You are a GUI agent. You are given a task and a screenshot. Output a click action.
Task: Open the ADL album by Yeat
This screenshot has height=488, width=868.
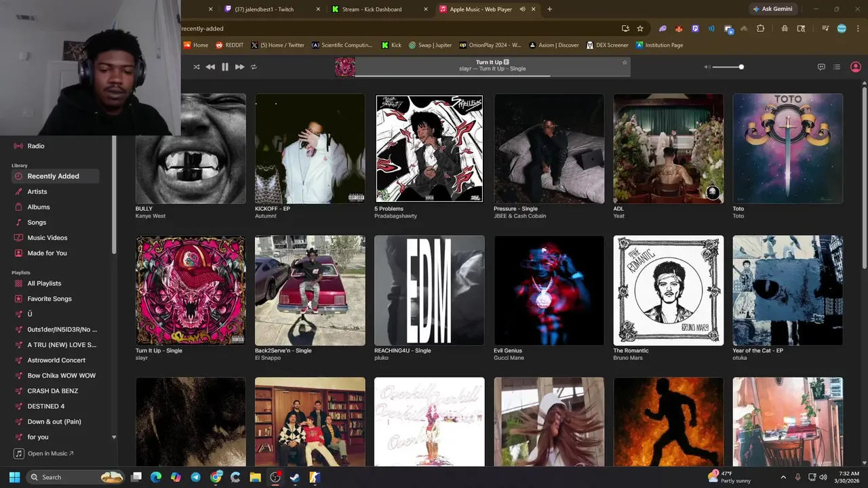click(x=669, y=148)
